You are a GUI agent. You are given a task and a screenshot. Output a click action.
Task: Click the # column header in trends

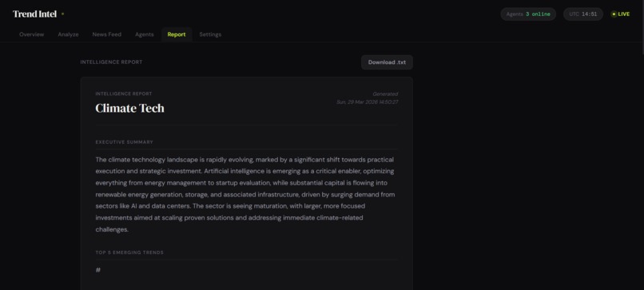click(x=98, y=270)
